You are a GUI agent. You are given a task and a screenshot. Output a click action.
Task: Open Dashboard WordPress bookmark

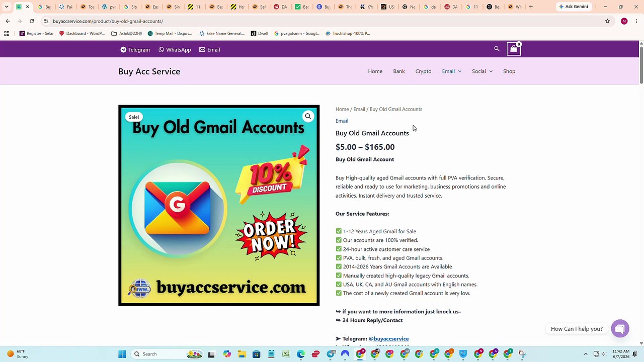(82, 33)
